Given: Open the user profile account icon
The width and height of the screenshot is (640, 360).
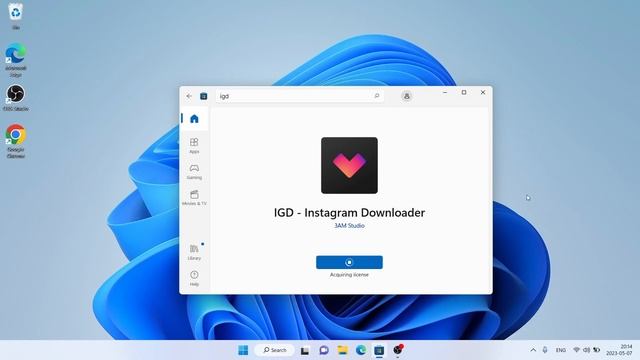Looking at the screenshot, I should pyautogui.click(x=407, y=96).
